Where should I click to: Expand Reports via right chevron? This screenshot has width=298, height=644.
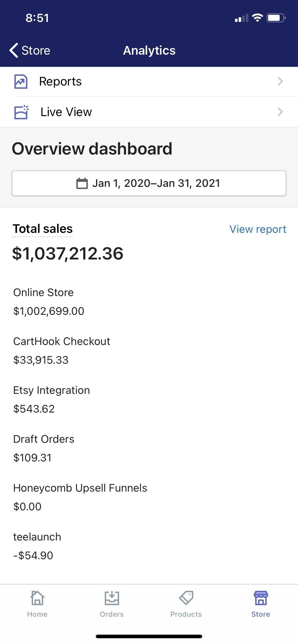[x=280, y=82]
